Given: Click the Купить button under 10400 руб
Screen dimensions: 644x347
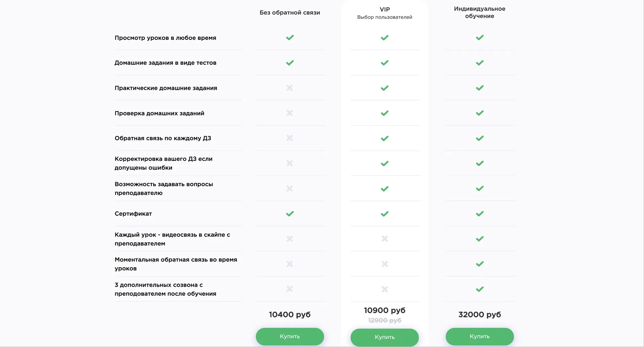Looking at the screenshot, I should [x=290, y=336].
